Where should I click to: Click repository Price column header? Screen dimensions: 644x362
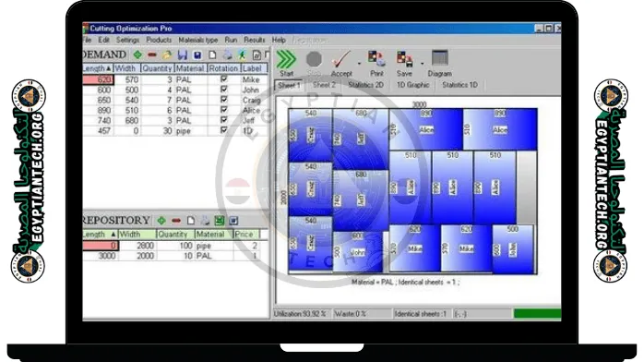(x=246, y=235)
